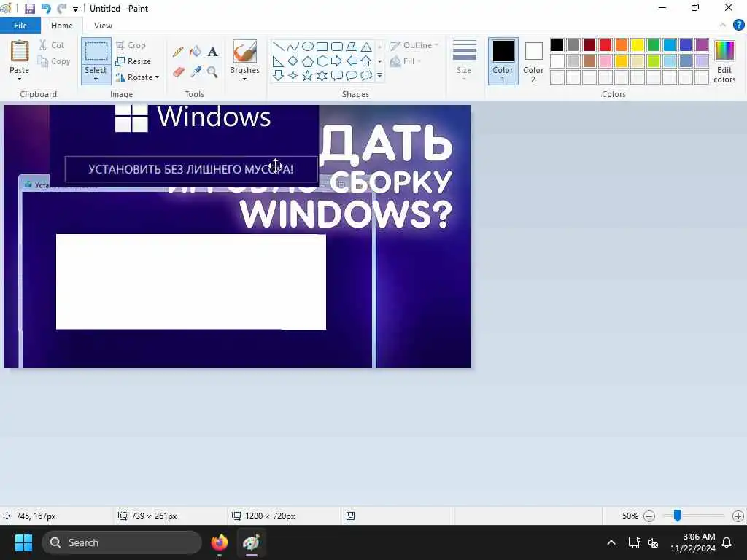Choose the Rounded rectangle shape

[x=337, y=46]
